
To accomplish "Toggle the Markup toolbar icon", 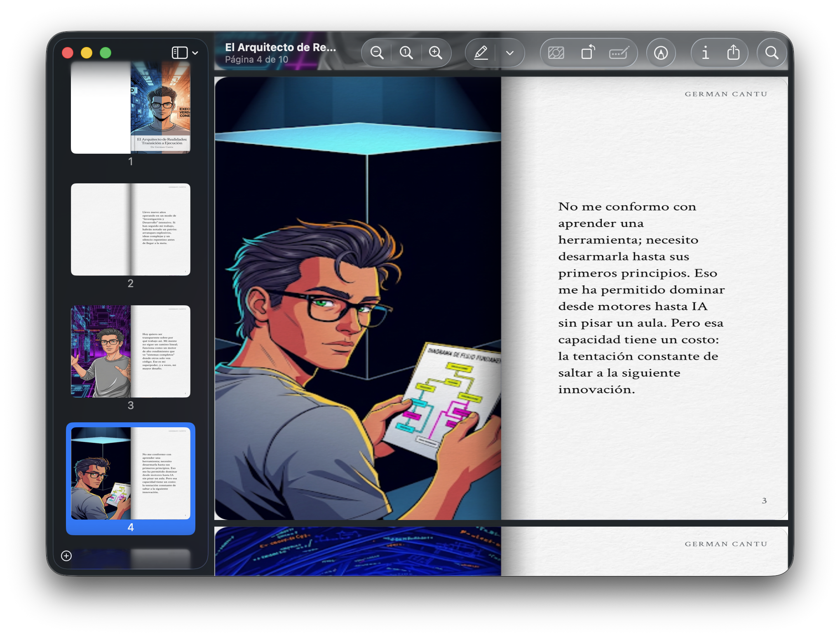I will click(661, 53).
